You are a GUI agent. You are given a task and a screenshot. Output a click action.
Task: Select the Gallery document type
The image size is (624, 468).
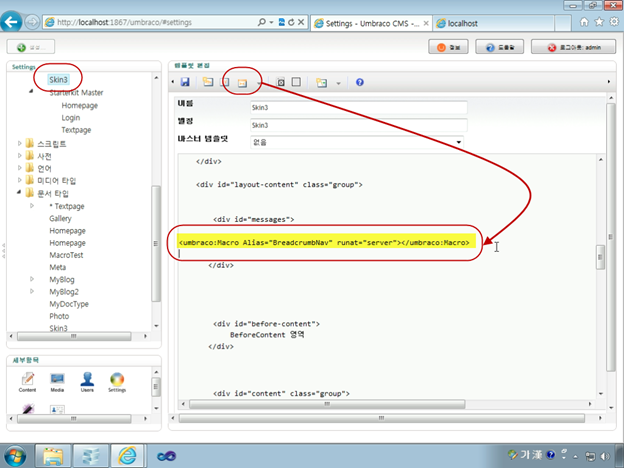[60, 218]
